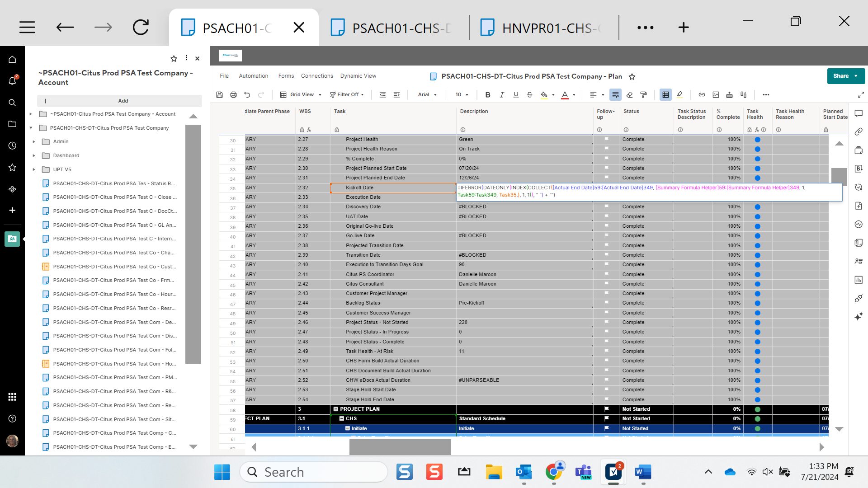Screen dimensions: 868x488
Task: Open Browse folder icon in left navigation
Action: pos(12,124)
